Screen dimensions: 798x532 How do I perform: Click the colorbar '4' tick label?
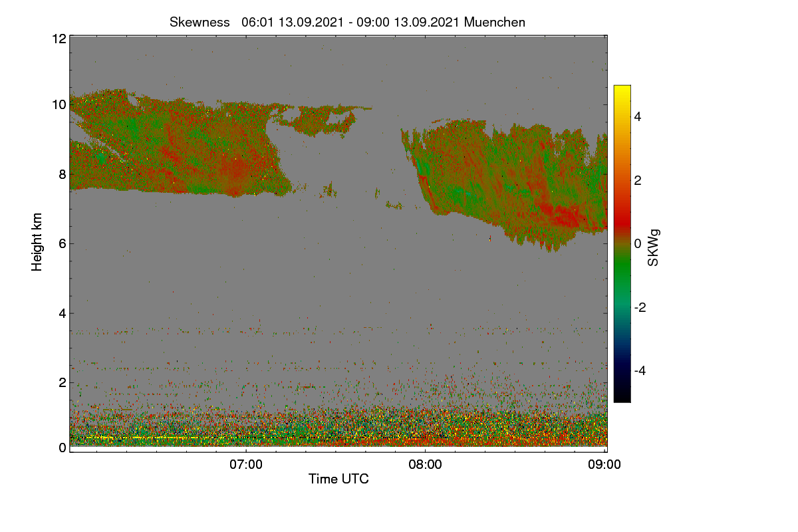point(638,116)
